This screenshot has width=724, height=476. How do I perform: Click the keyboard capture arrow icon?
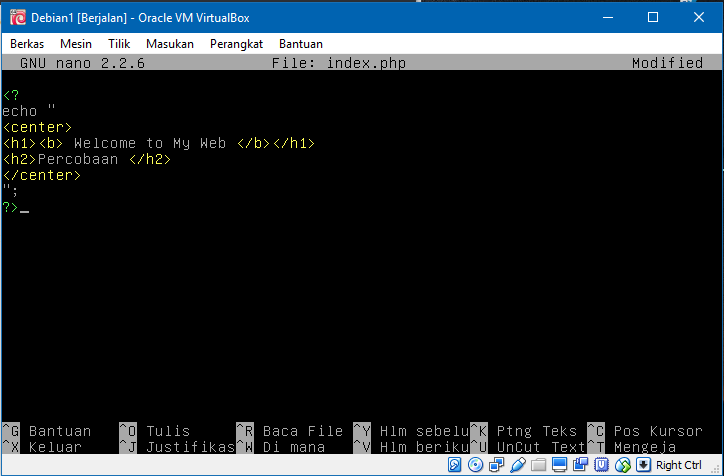click(643, 464)
